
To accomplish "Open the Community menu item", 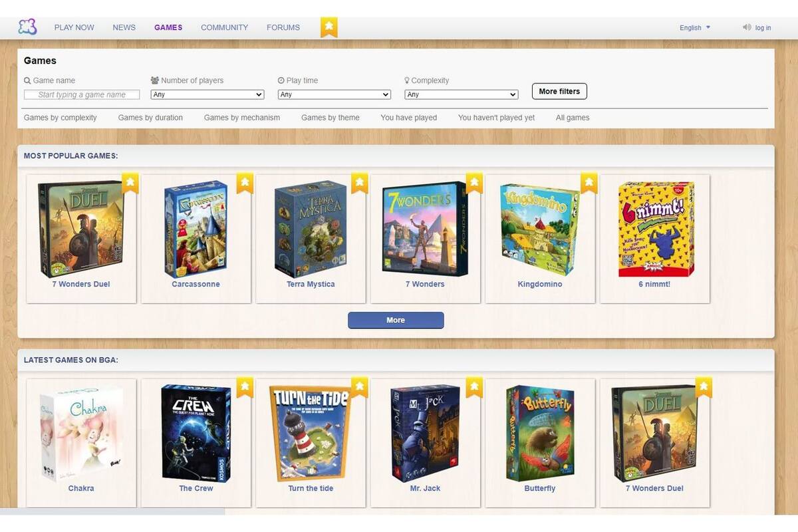I will coord(224,28).
